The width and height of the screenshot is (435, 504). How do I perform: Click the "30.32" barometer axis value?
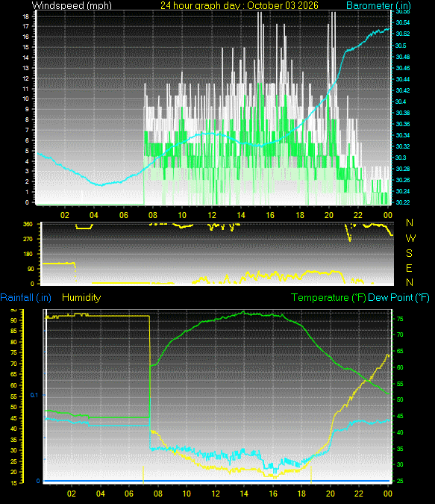pos(403,146)
